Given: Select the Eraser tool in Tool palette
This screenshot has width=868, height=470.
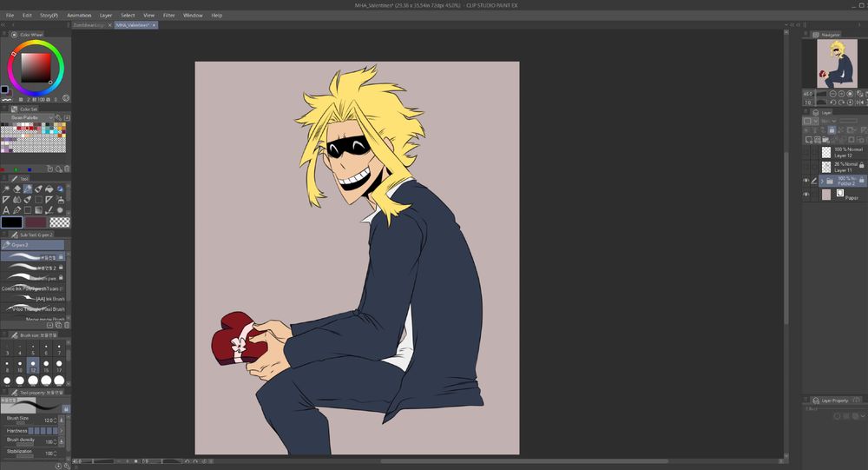Looking at the screenshot, I should (x=16, y=189).
